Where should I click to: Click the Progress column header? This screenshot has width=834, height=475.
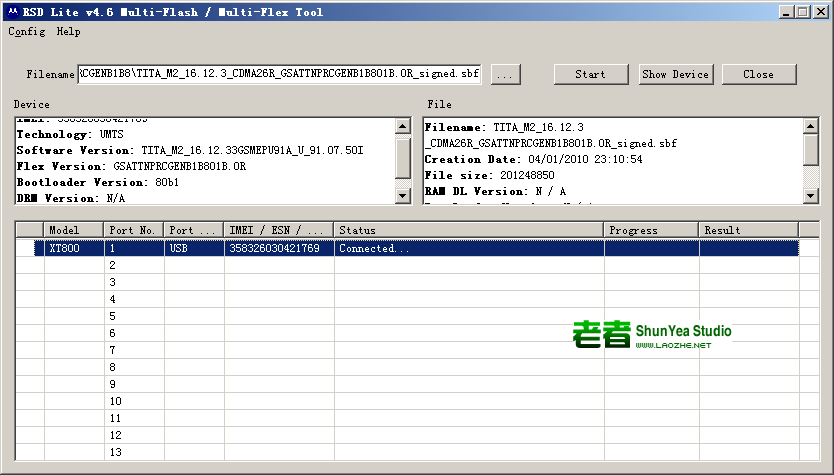651,230
